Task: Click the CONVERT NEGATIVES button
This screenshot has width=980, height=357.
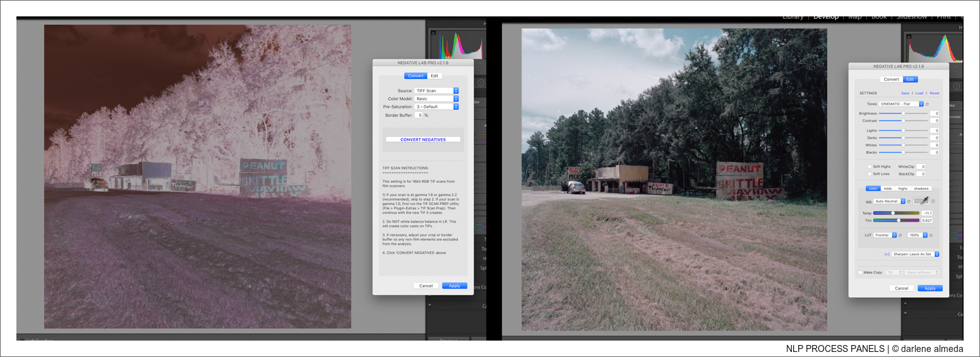Action: [x=423, y=139]
